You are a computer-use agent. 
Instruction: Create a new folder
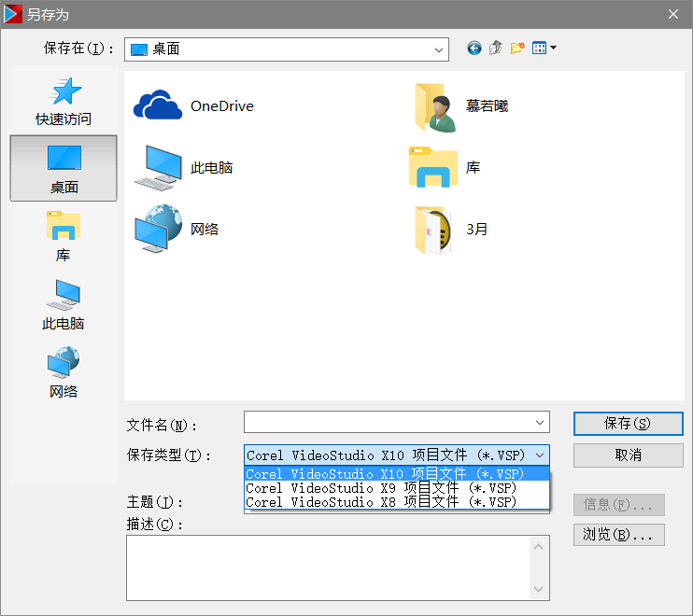(x=517, y=48)
